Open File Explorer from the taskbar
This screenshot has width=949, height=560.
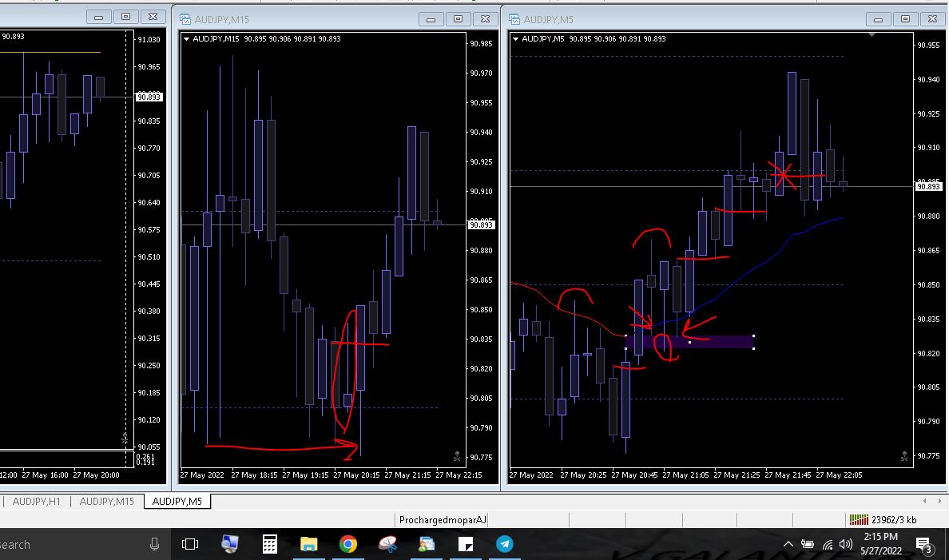point(308,544)
